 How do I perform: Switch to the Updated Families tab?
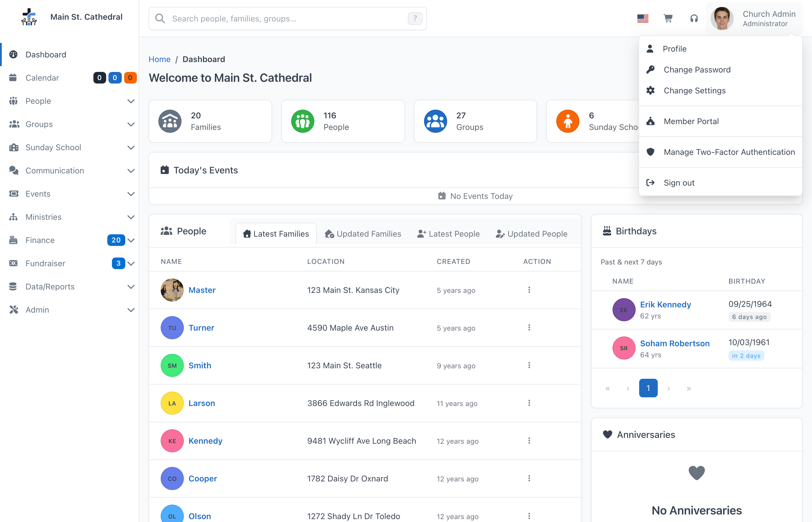click(362, 234)
